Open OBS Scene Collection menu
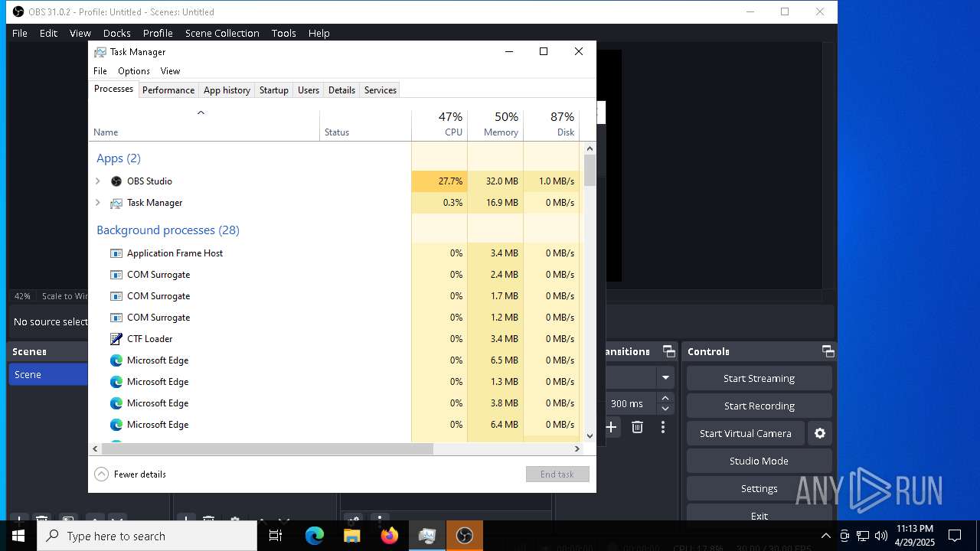The image size is (980, 551). [x=222, y=33]
